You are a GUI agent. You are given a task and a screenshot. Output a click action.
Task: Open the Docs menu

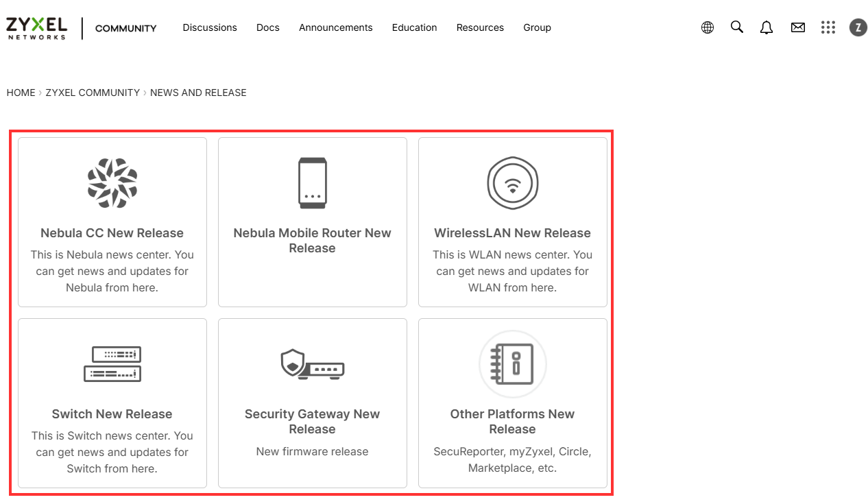tap(268, 27)
